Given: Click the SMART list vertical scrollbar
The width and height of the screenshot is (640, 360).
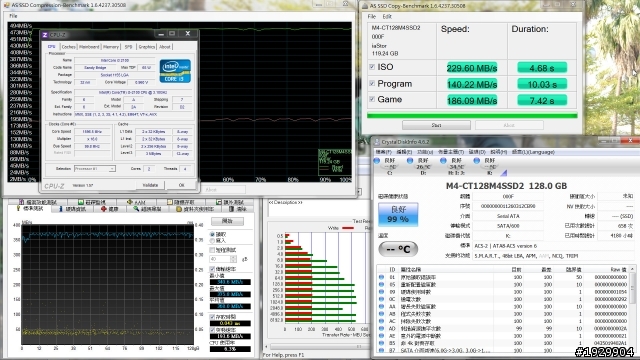Looking at the screenshot, I should [x=633, y=309].
